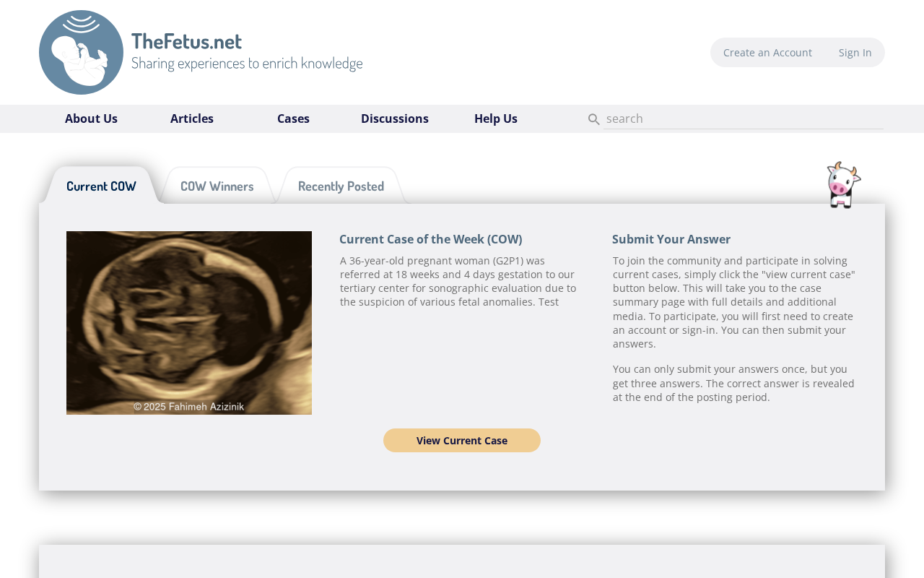Open the Cases menu
Viewport: 924px width, 578px height.
click(293, 118)
